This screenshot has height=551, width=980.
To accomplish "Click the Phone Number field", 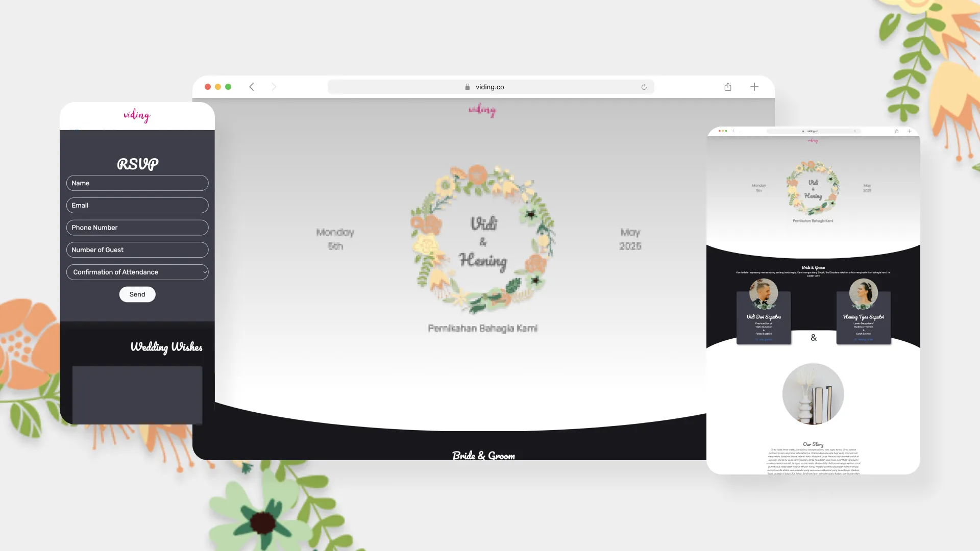I will pos(137,228).
